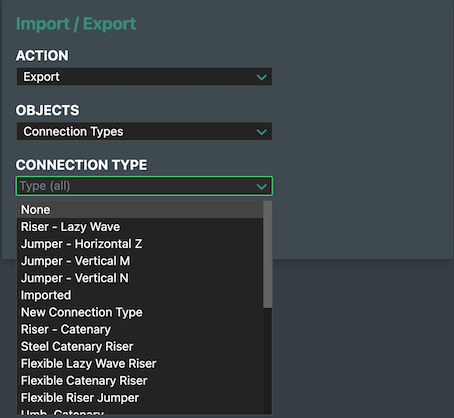Choose the Imported connection type

click(x=140, y=295)
